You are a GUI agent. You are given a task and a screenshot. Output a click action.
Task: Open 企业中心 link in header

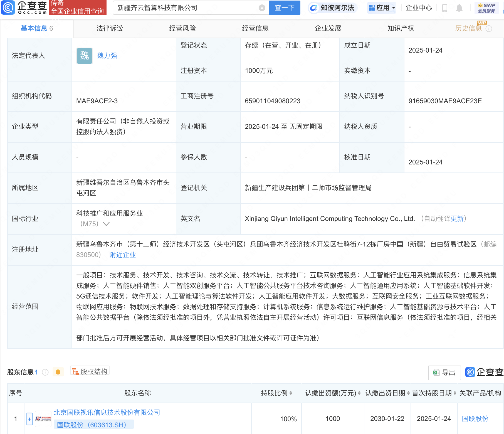tap(419, 8)
